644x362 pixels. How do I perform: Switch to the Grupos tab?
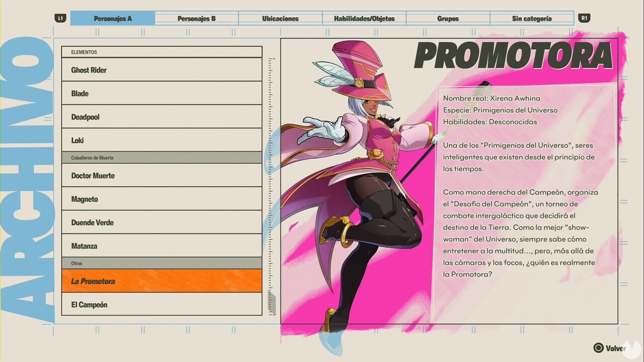point(448,18)
